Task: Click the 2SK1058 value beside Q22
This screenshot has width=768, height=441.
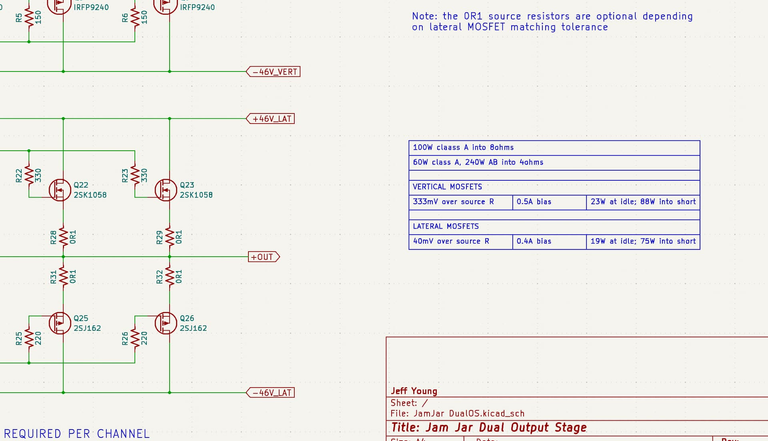Action: point(90,195)
